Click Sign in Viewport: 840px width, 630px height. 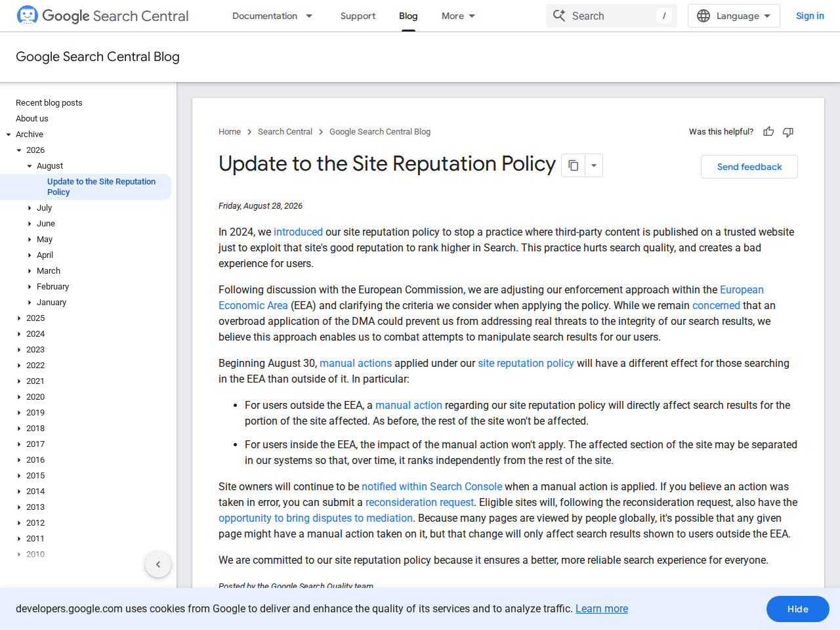click(x=810, y=16)
